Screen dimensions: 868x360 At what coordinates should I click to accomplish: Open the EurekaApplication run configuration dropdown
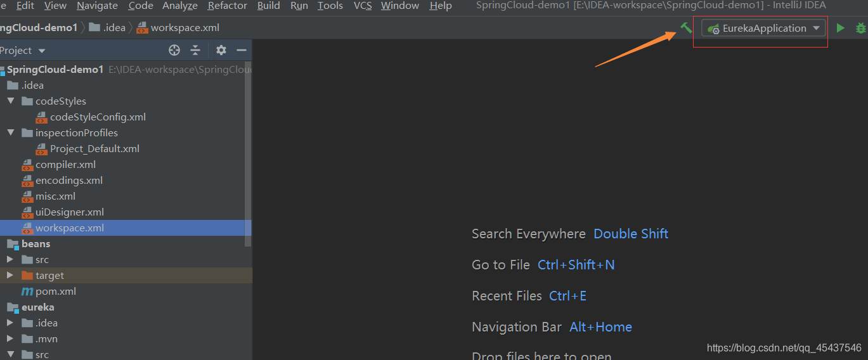pyautogui.click(x=763, y=28)
